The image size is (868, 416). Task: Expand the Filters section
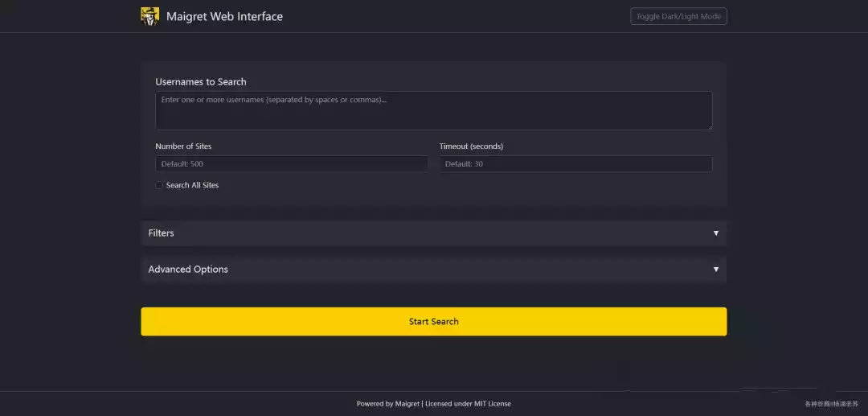[433, 233]
